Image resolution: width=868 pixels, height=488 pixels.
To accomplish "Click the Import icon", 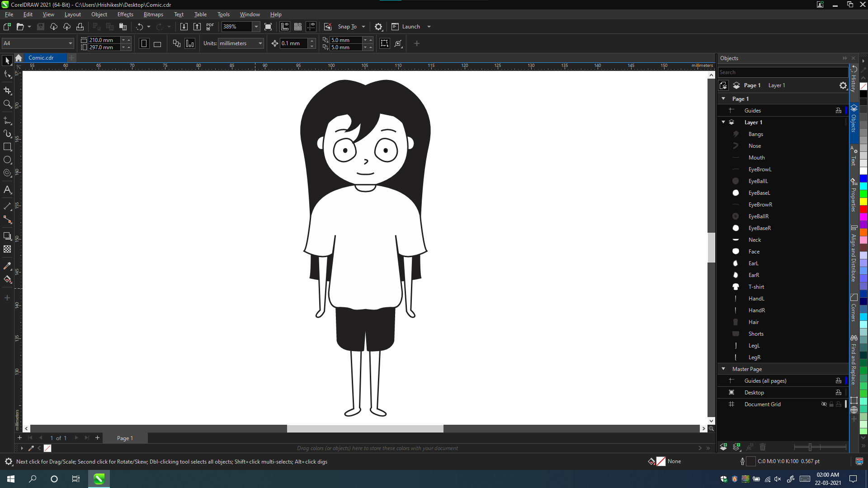I will click(x=184, y=27).
